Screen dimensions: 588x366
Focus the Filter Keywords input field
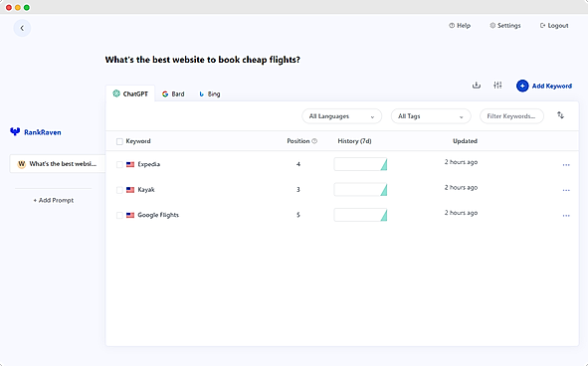(511, 116)
